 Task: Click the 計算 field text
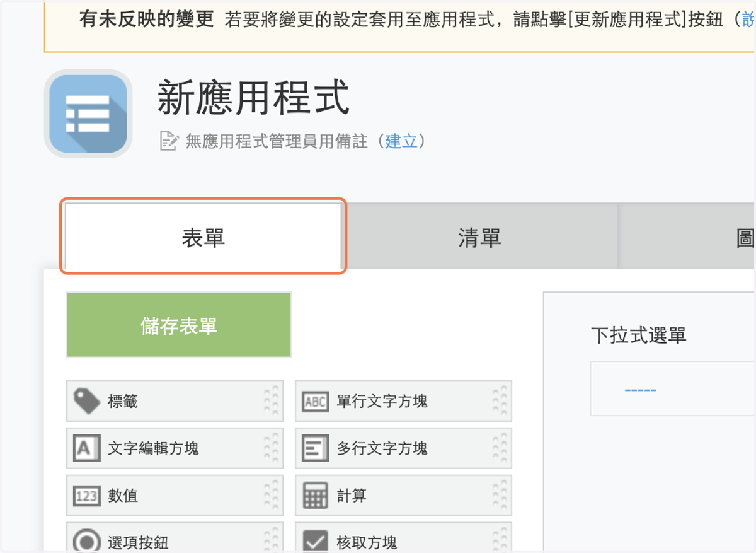[x=352, y=496]
